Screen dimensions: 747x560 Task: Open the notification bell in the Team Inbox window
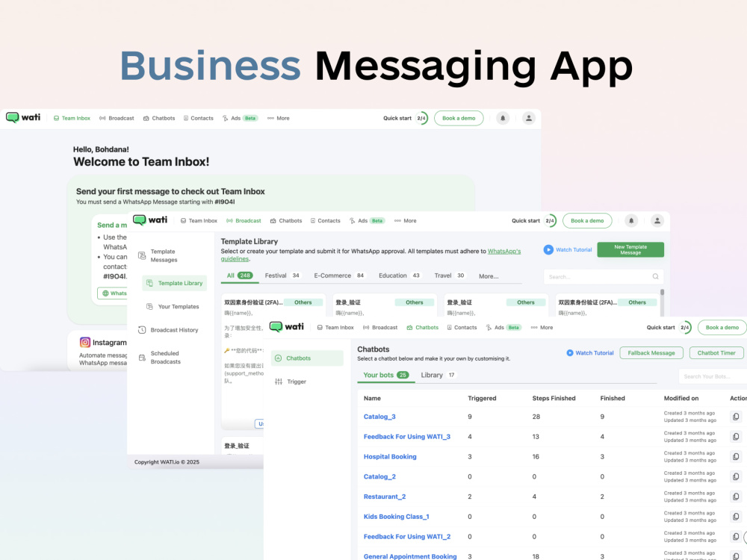(503, 118)
